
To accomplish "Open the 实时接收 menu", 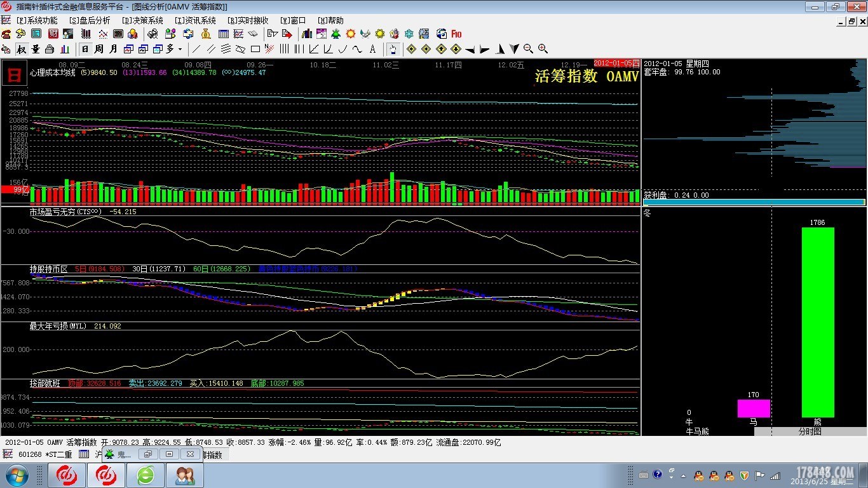I will pos(248,20).
